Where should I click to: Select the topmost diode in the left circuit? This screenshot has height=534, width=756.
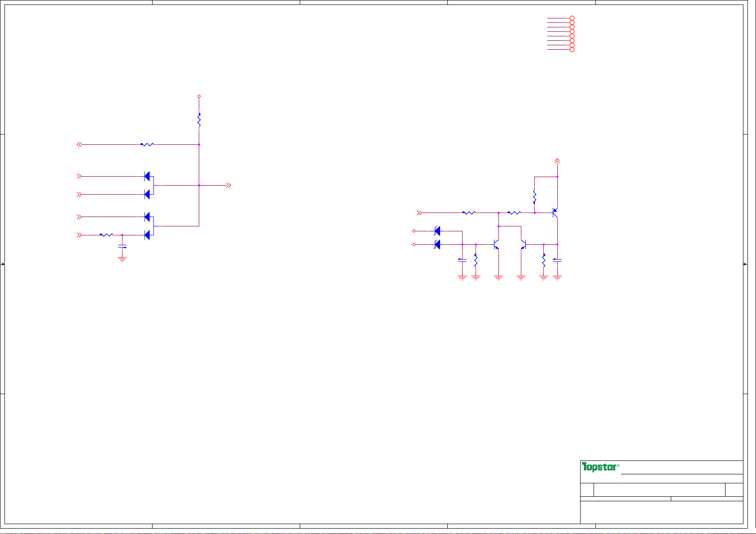click(x=147, y=176)
